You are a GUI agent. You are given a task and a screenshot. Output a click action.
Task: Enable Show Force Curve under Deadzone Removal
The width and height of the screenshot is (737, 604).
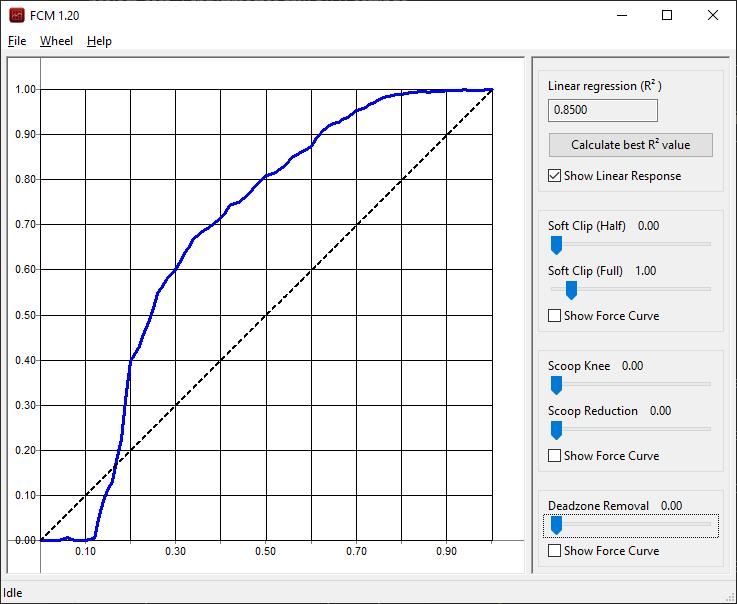pyautogui.click(x=555, y=551)
